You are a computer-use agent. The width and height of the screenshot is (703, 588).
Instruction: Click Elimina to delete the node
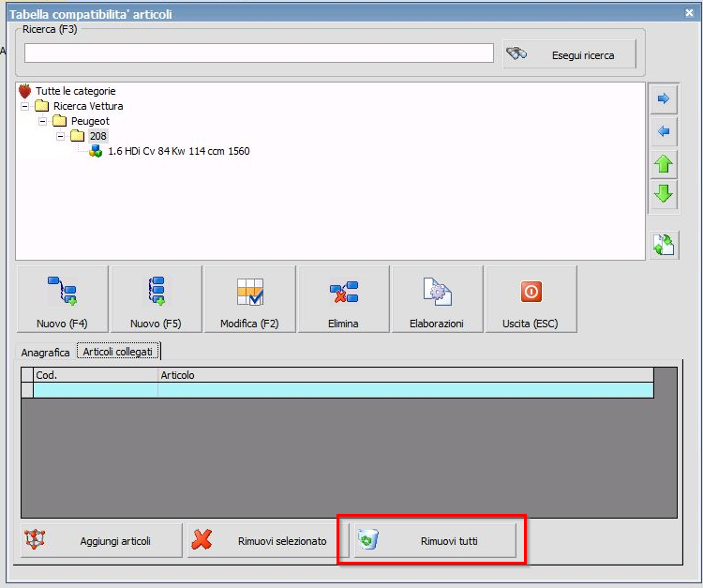coord(343,299)
